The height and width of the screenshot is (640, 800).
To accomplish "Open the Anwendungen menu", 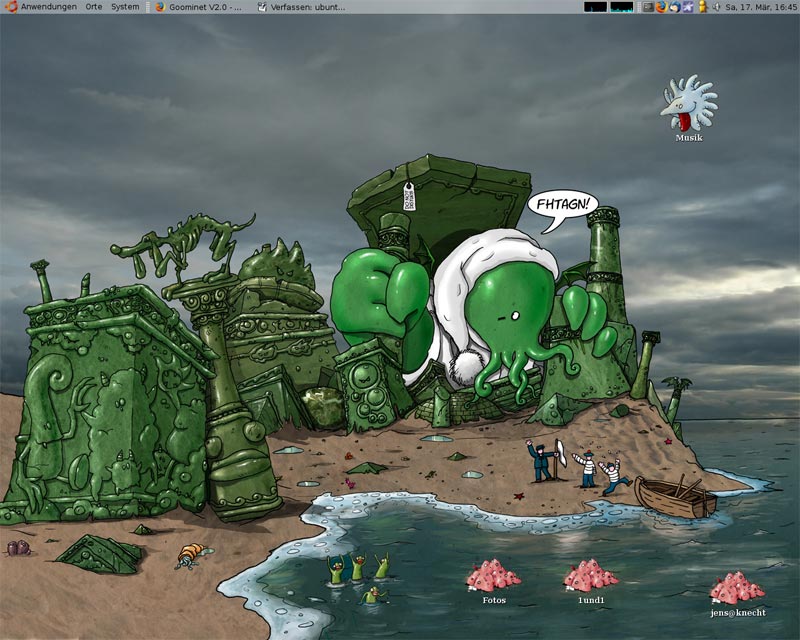I will (49, 7).
